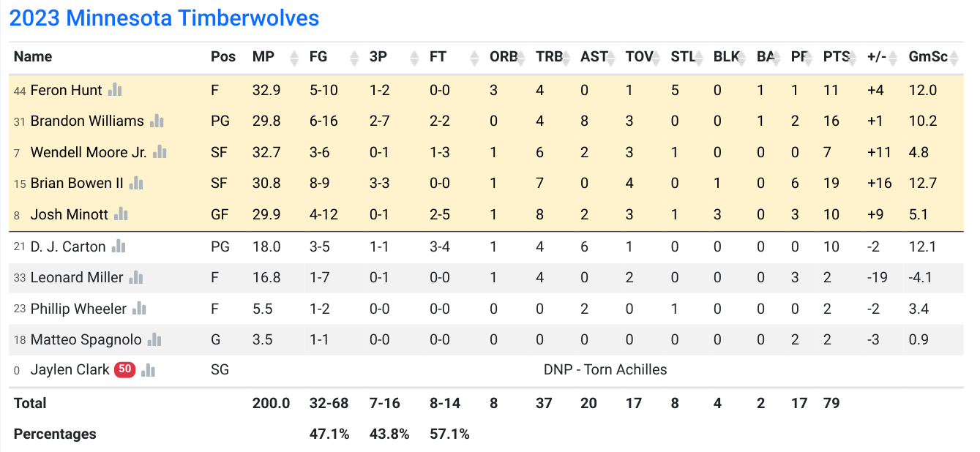Click the red 50 badge beside Jaylen Clark

click(124, 369)
